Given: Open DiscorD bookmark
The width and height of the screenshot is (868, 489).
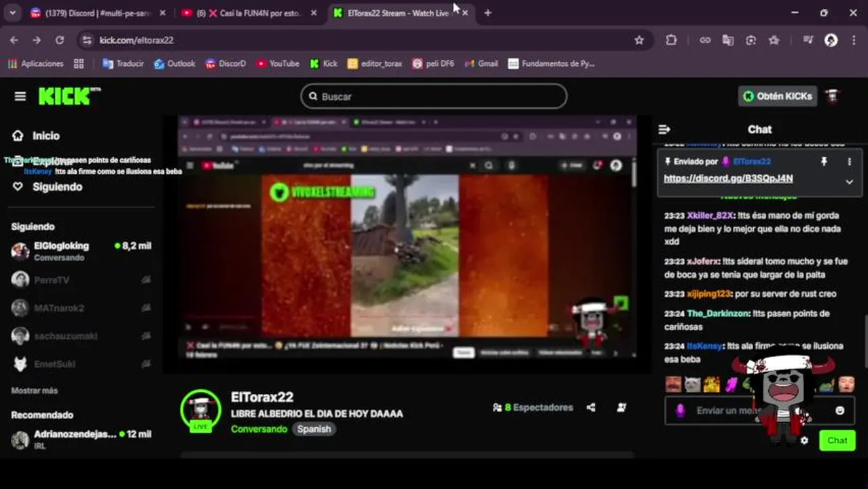Looking at the screenshot, I should click(x=225, y=63).
